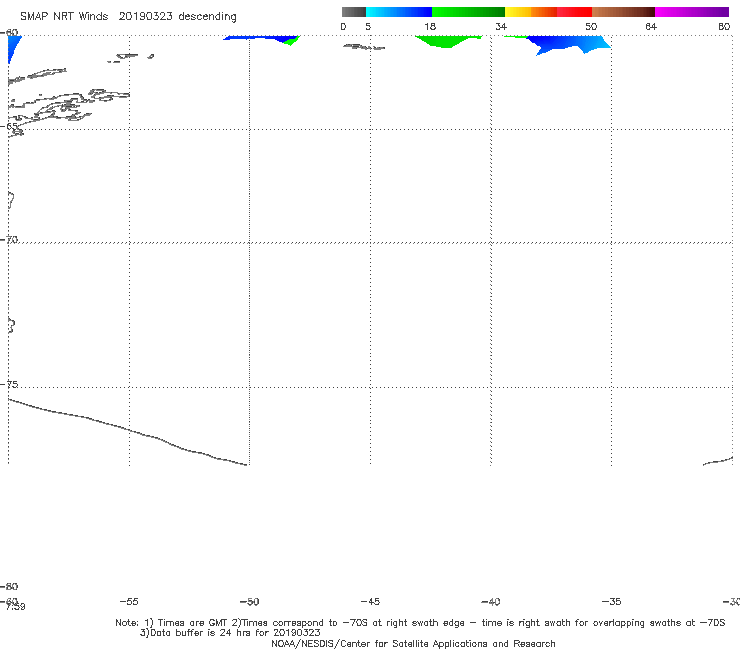Screen dimensions: 740x650
Task: Click the green wind patch near -42 longitude
Action: click(446, 41)
